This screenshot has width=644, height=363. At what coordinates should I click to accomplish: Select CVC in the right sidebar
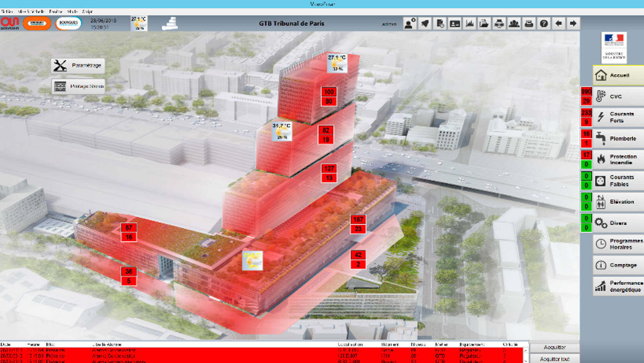(x=618, y=96)
